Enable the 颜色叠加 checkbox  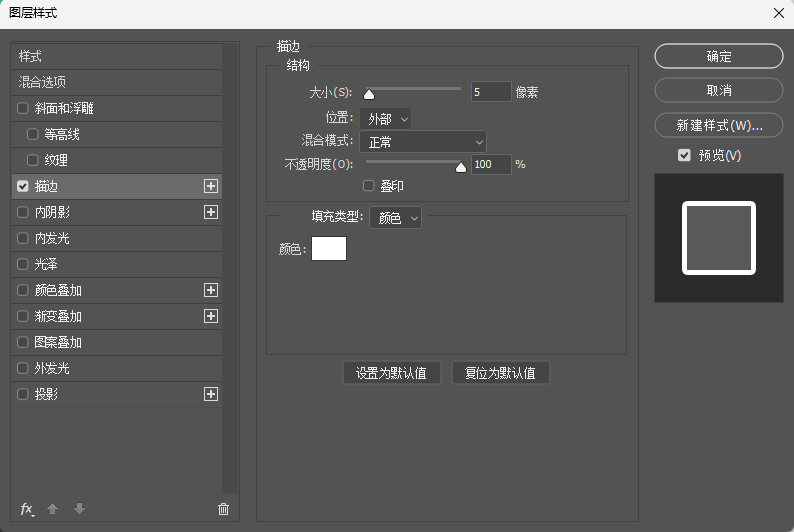click(23, 291)
